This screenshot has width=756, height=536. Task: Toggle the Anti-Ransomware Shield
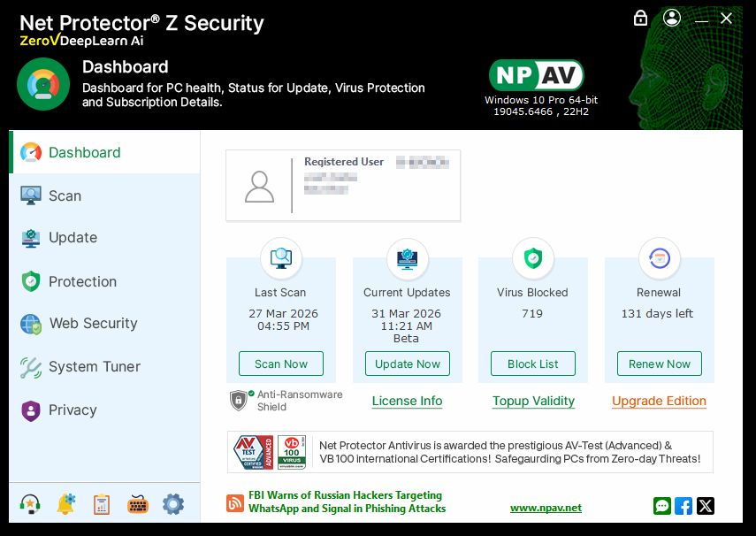point(239,400)
